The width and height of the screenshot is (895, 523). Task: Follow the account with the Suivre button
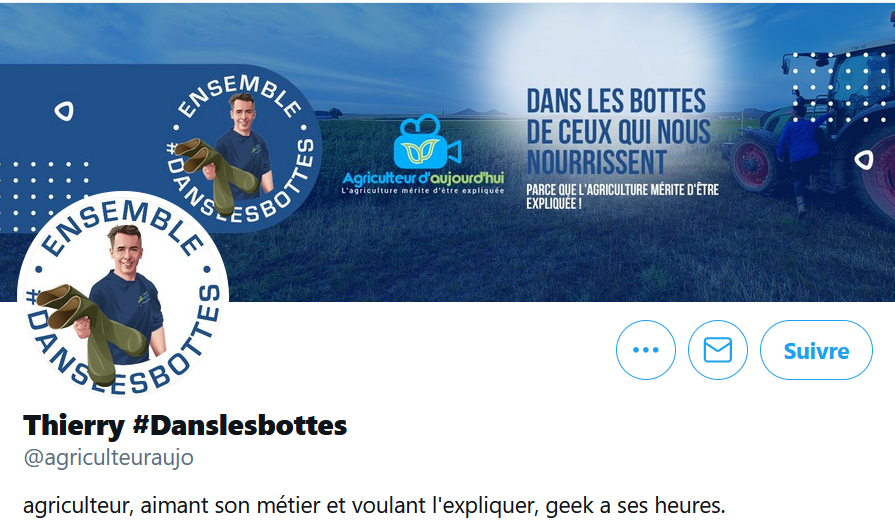click(x=816, y=350)
